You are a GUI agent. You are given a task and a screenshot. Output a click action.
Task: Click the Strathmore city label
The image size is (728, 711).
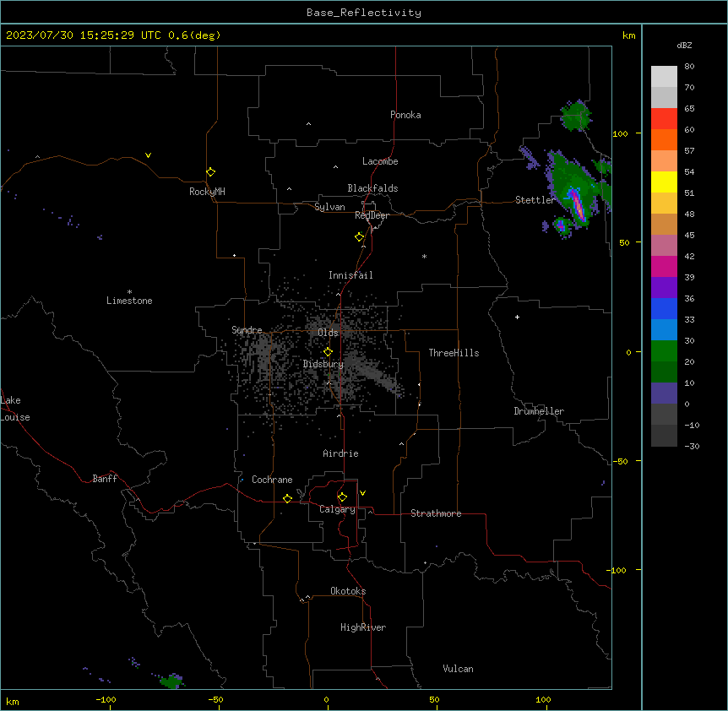tap(436, 513)
